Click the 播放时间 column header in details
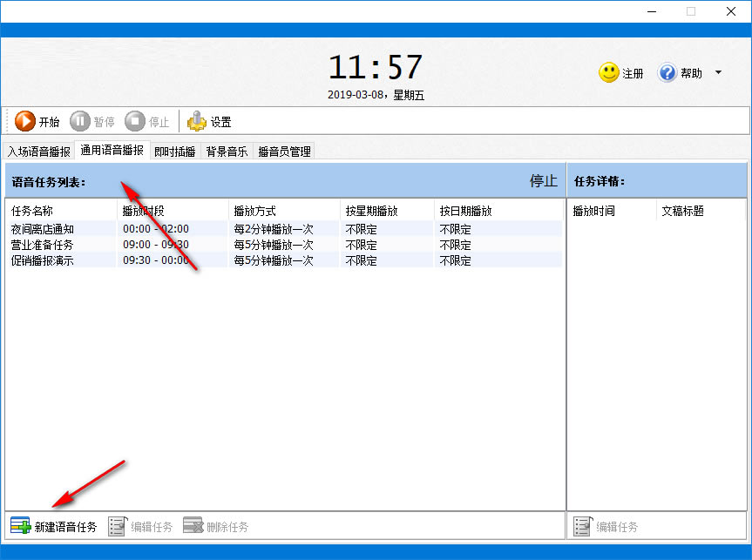The width and height of the screenshot is (752, 560). tap(612, 211)
